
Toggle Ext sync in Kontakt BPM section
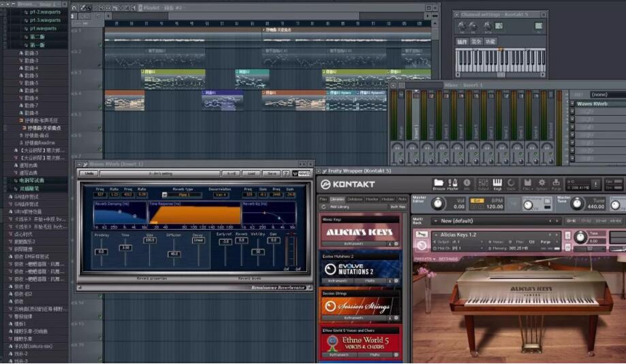point(477,201)
